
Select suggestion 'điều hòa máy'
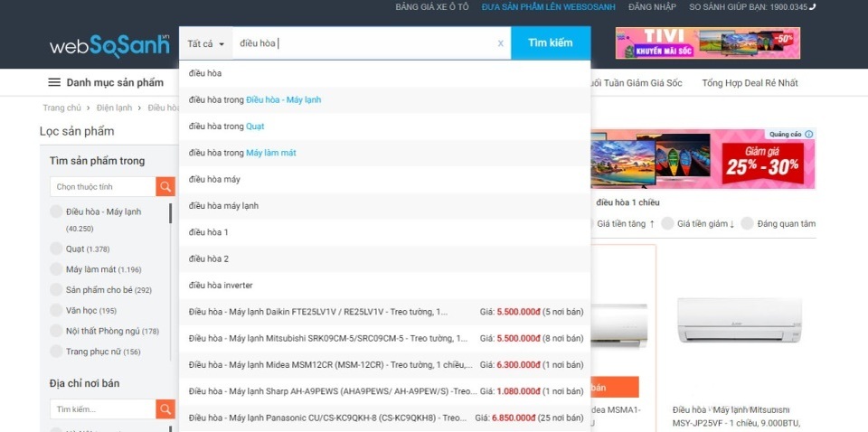[385, 179]
